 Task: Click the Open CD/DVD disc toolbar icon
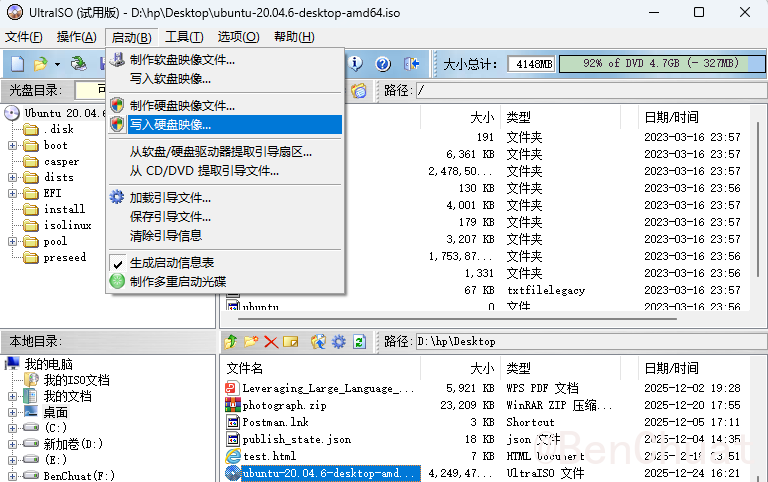point(78,64)
